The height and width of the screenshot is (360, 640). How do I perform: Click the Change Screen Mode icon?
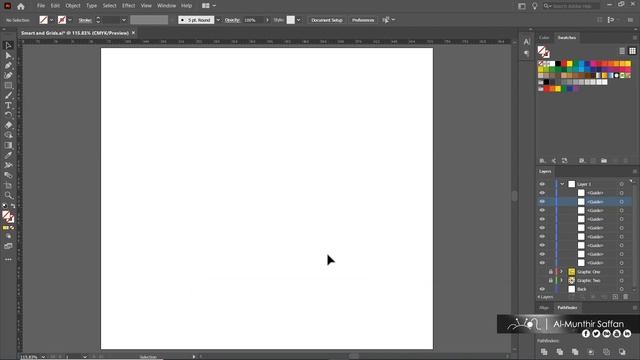click(8, 246)
